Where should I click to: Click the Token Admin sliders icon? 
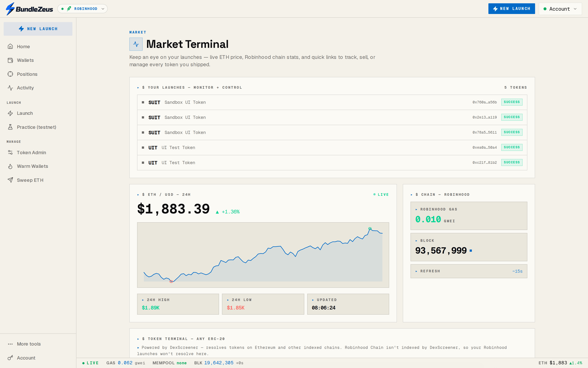coord(10,152)
